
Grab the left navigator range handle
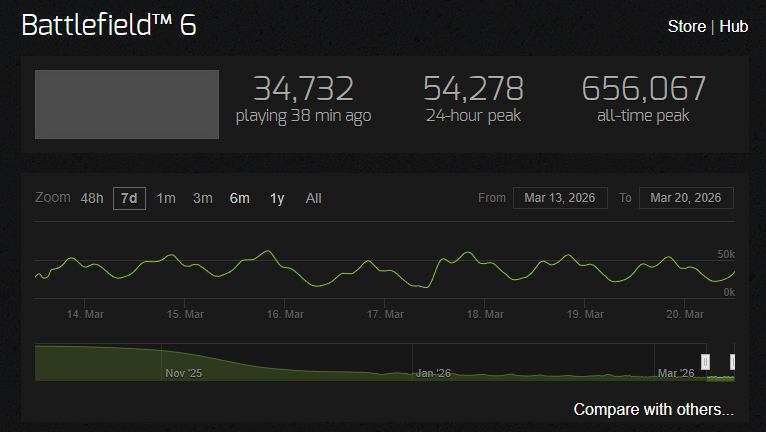[705, 362]
